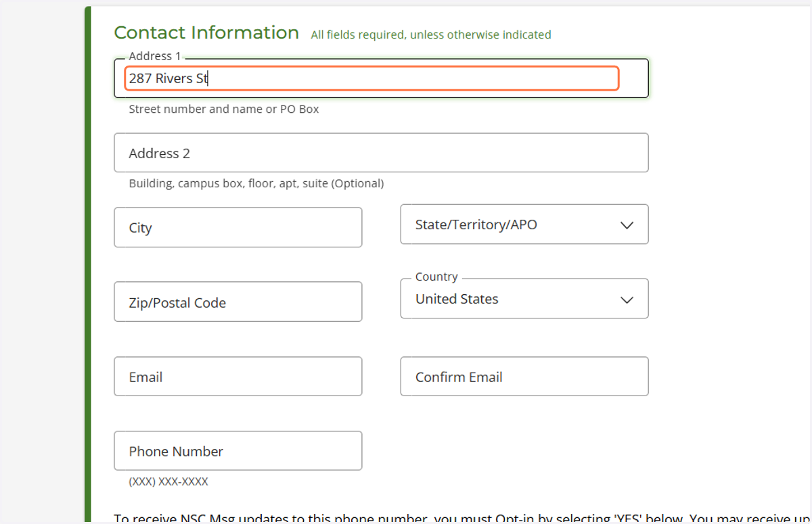Click the 'All fields required, unless otherwise indicated' note
The image size is (812, 524).
[431, 34]
